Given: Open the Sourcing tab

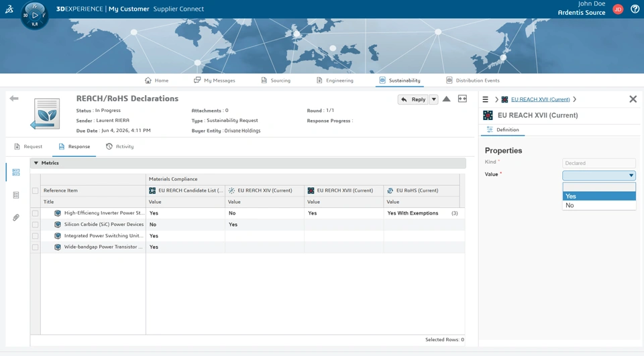Looking at the screenshot, I should coord(276,80).
